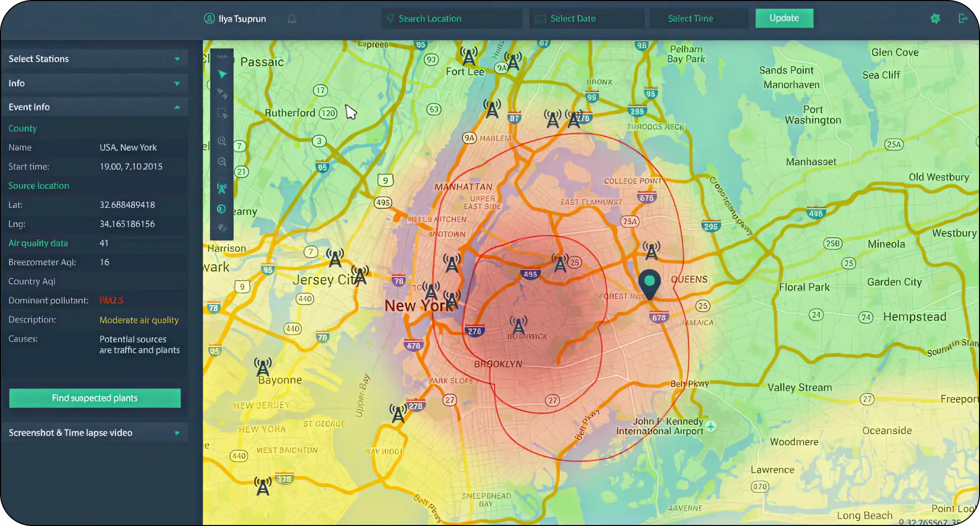Open the notifications bell

pyautogui.click(x=292, y=19)
